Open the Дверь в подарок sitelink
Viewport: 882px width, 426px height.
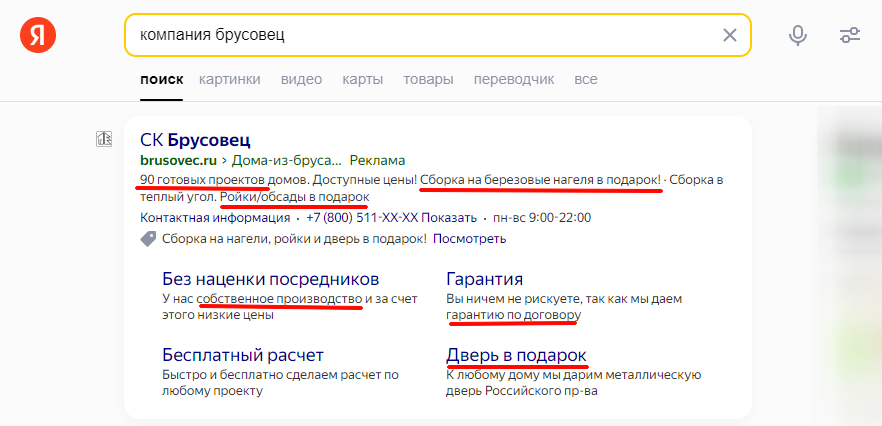pyautogui.click(x=516, y=355)
